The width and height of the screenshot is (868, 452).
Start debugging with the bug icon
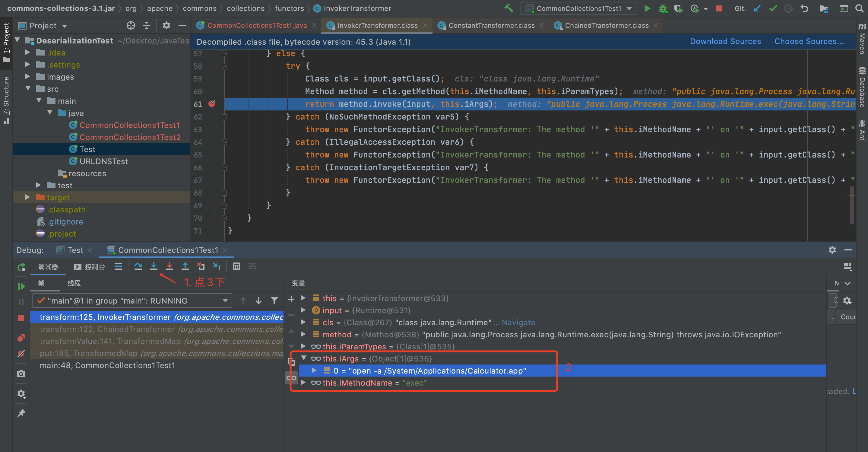[x=663, y=8]
